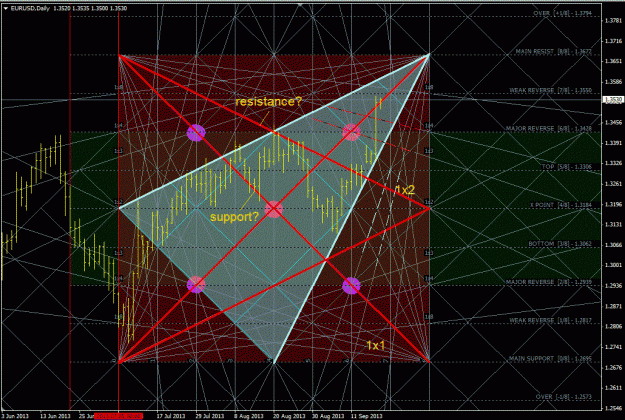Click the MAJOR REVERSE [2/8] level label
625x420 pixels.
point(549,282)
